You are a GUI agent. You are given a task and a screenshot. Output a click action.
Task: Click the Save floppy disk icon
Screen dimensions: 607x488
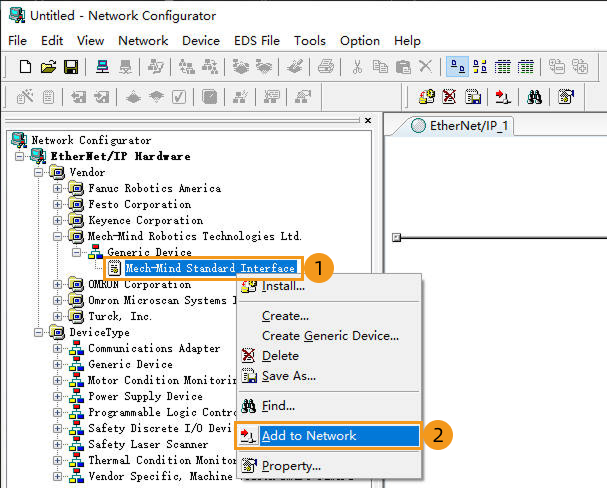point(71,67)
